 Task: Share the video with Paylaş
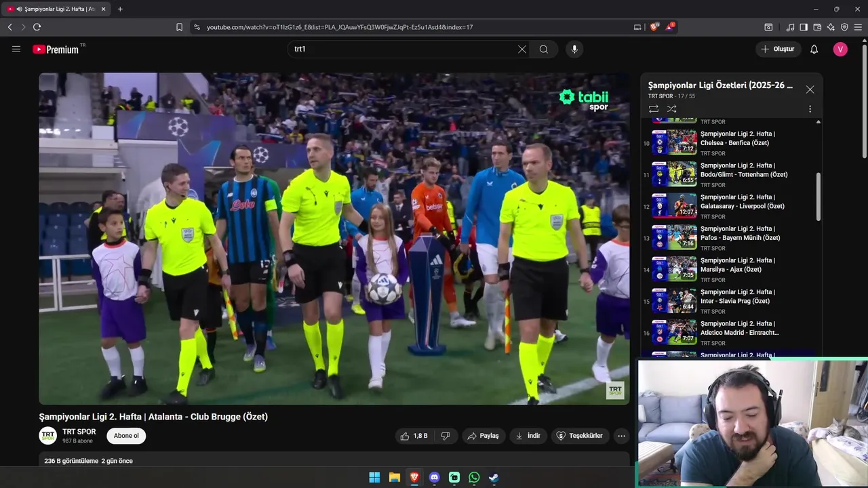(x=484, y=436)
